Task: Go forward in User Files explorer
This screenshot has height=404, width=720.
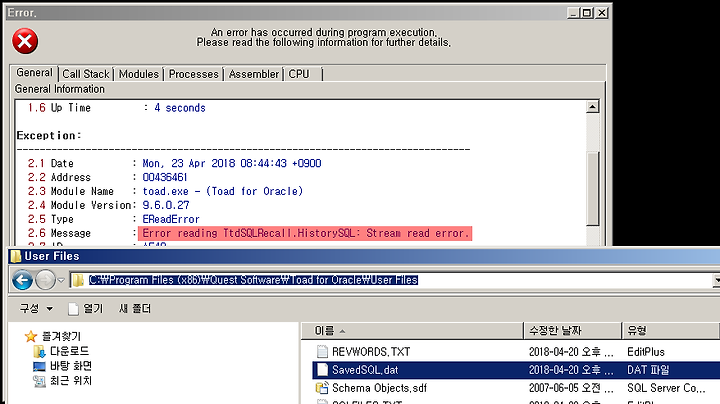Action: (45, 280)
